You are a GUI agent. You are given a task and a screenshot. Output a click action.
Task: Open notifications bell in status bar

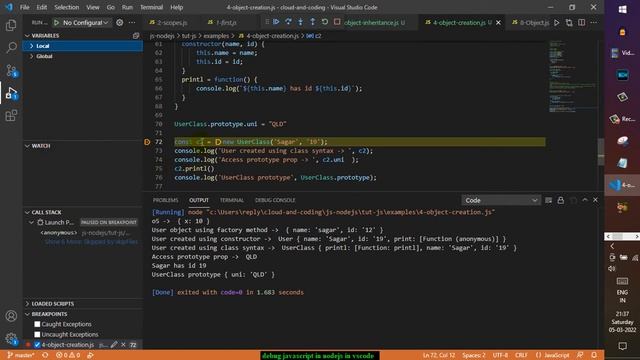594,355
